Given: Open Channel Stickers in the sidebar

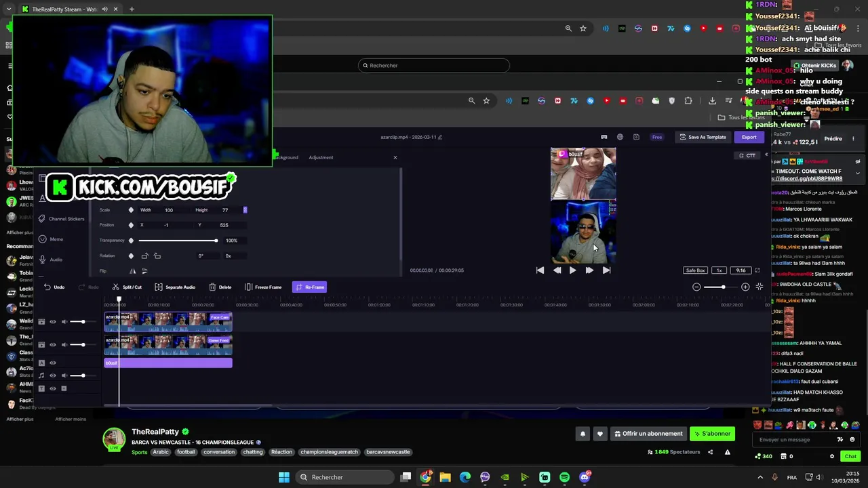Looking at the screenshot, I should coord(62,219).
